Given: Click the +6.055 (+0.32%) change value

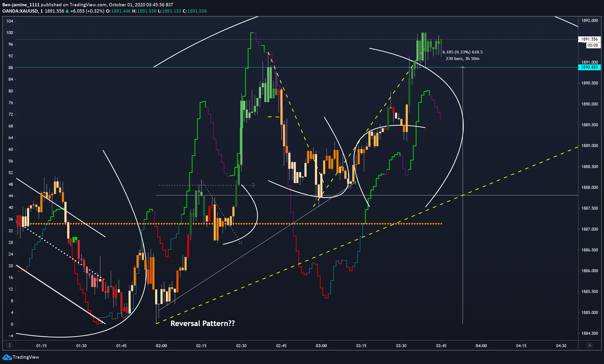Looking at the screenshot, I should (x=87, y=11).
